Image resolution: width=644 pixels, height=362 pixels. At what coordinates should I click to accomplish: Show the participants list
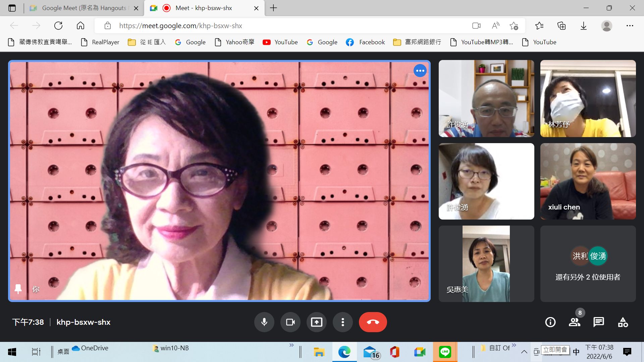point(575,322)
